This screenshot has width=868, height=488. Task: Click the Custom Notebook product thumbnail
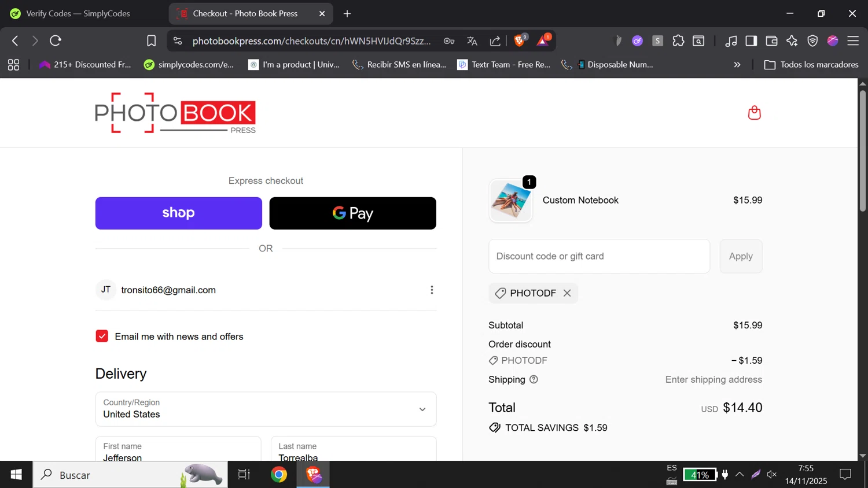point(510,201)
